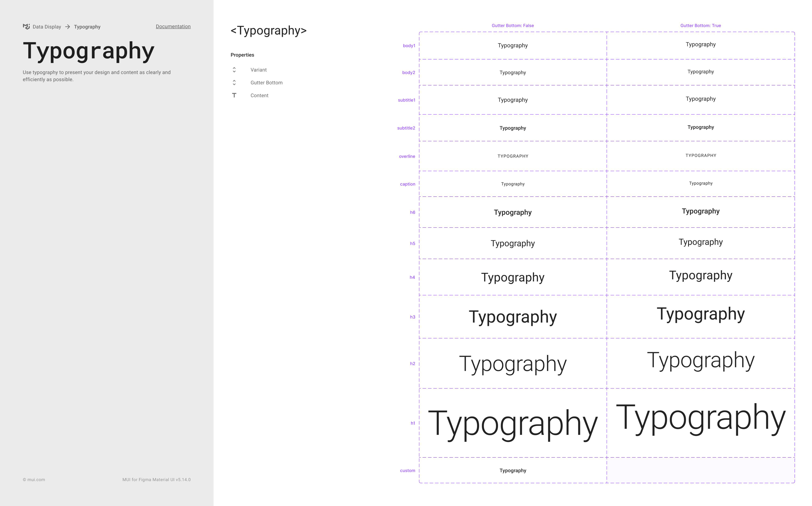
Task: Select h4 variant with gutter true
Action: point(701,276)
